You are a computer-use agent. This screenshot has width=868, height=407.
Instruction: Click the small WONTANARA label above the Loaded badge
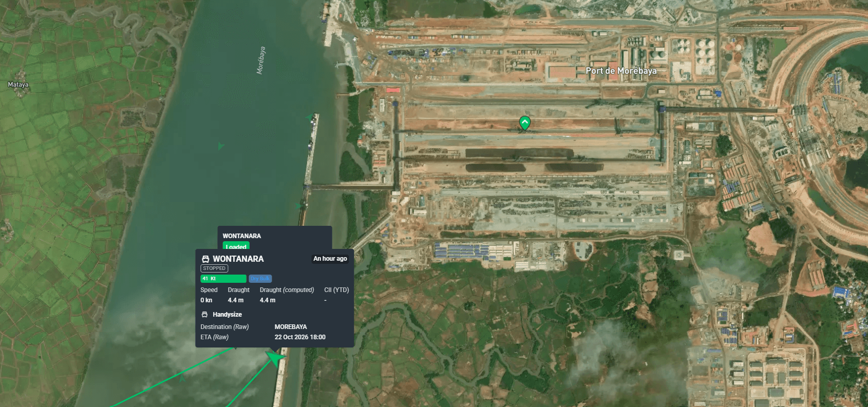click(242, 236)
